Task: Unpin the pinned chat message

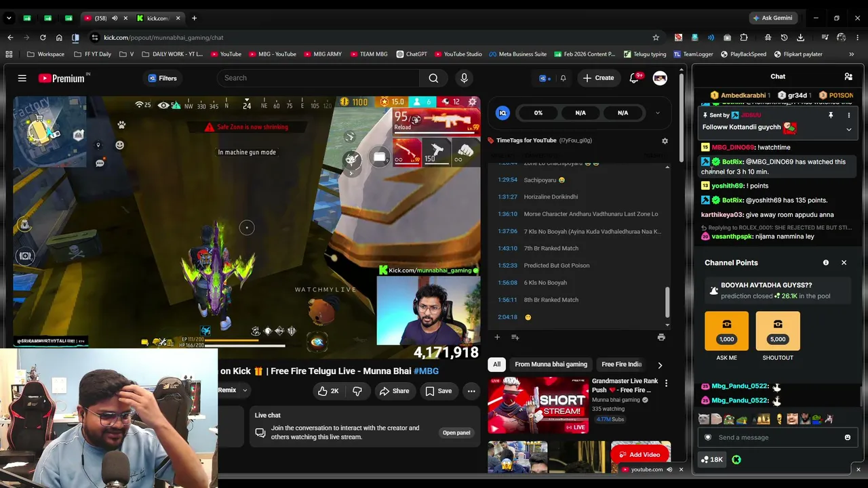Action: click(x=831, y=115)
